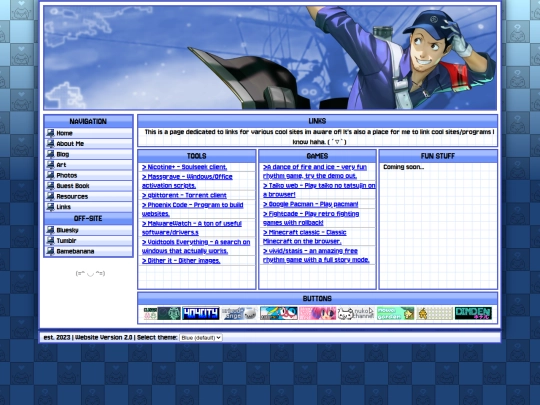
Task: Open the 404CITY button badge
Action: tap(201, 313)
